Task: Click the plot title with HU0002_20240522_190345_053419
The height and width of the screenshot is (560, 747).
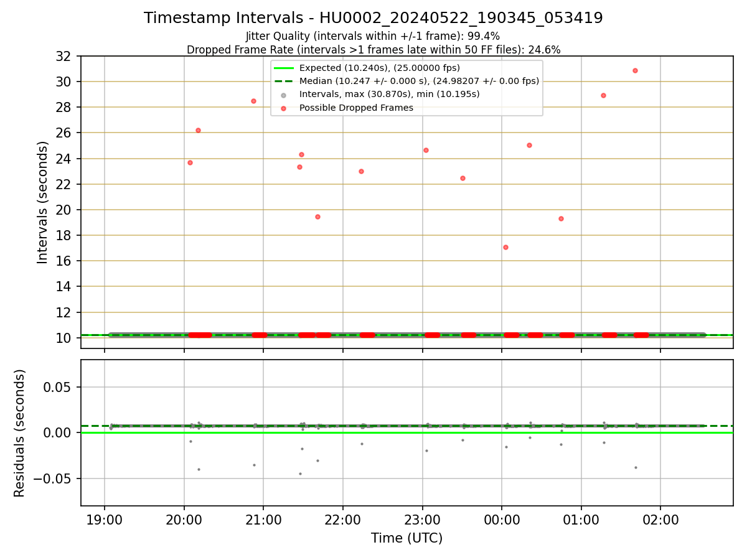Action: tap(374, 18)
